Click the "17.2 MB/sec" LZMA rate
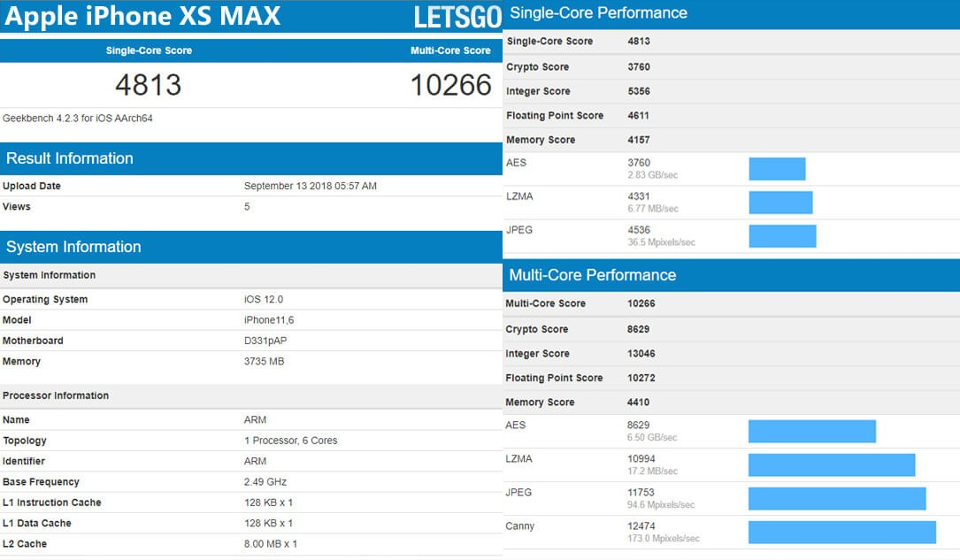The height and width of the screenshot is (560, 960). [652, 472]
